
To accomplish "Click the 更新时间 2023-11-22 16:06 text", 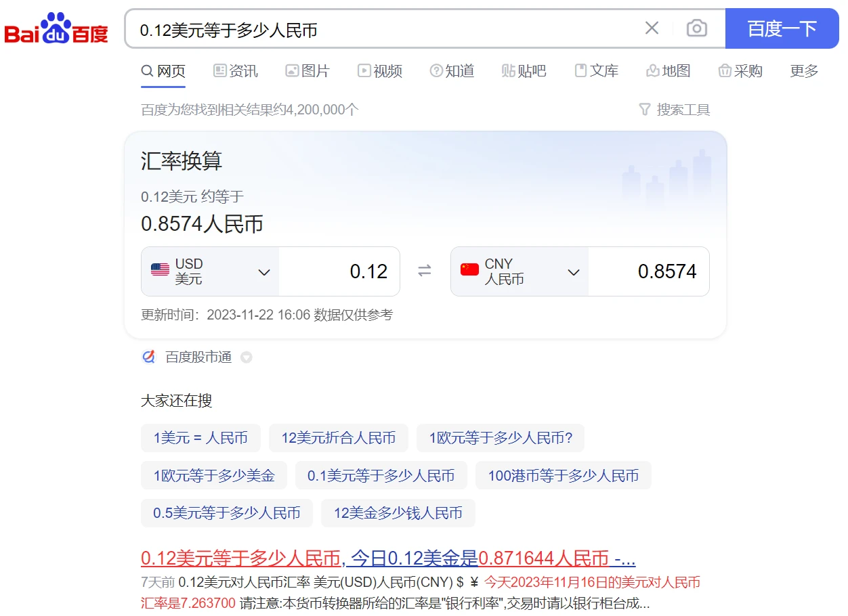I will [226, 315].
